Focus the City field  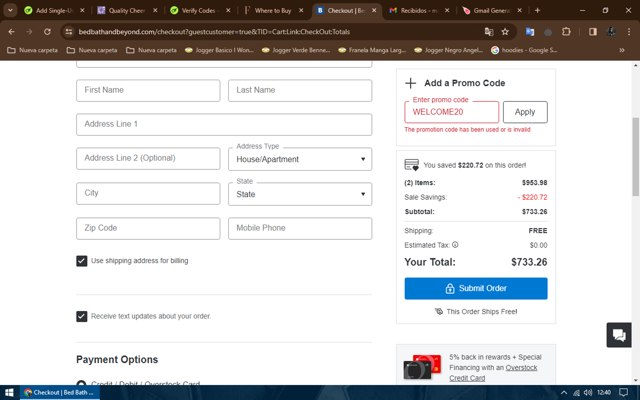pyautogui.click(x=148, y=193)
